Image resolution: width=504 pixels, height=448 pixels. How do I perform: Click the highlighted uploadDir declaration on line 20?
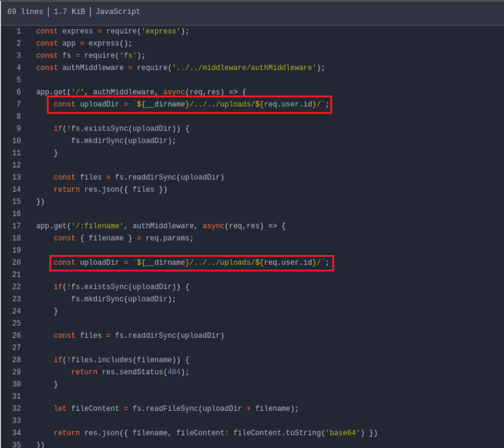coord(191,263)
